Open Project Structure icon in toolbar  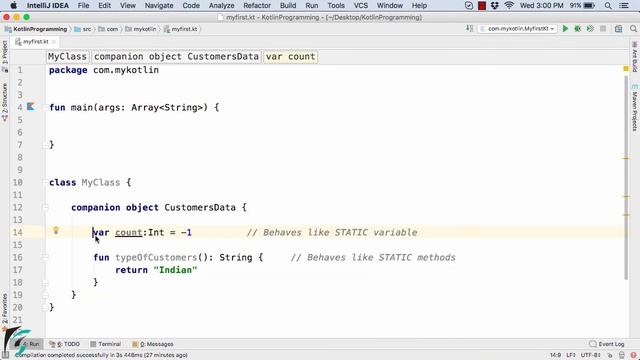coord(619,29)
